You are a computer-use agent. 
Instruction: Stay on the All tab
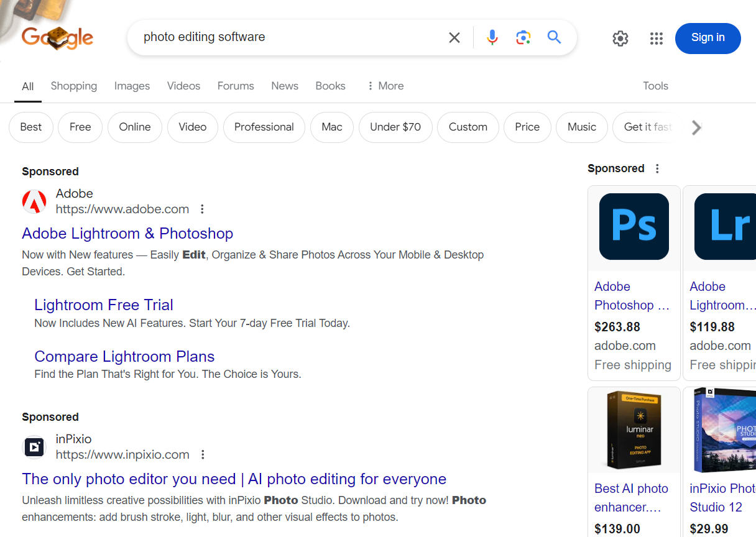click(x=28, y=86)
